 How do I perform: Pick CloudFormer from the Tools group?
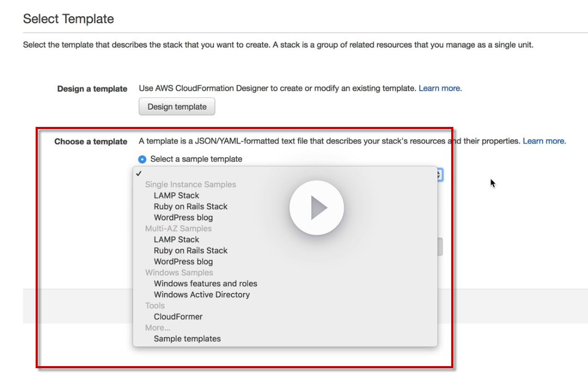click(178, 316)
